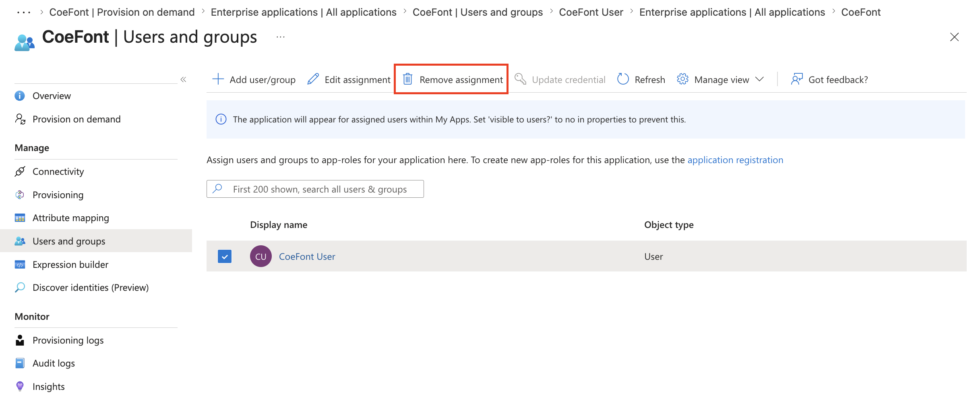Viewport: 980px width, 406px height.
Task: Click the Provision on demand sidebar icon
Action: pos(20,119)
